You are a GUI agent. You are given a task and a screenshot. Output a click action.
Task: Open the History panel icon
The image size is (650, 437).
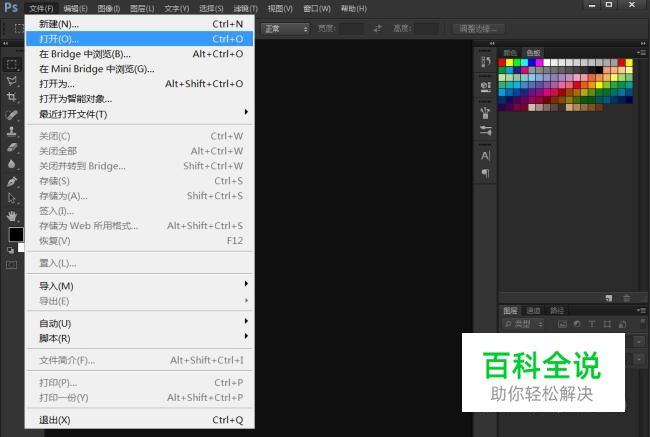(x=485, y=62)
